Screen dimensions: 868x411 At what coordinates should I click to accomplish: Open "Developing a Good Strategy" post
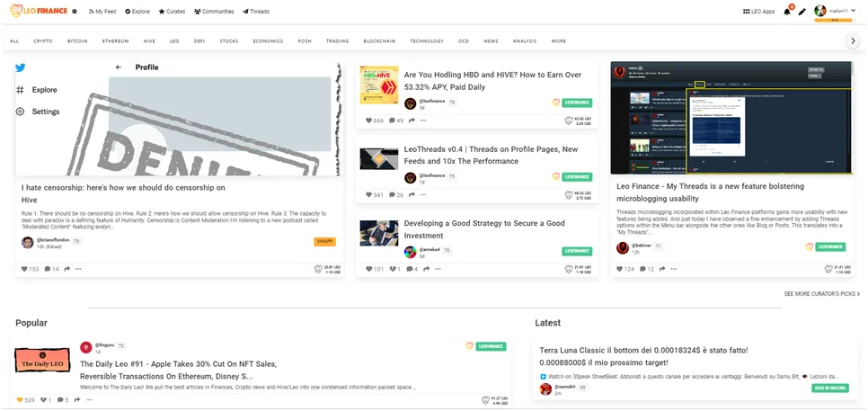484,229
